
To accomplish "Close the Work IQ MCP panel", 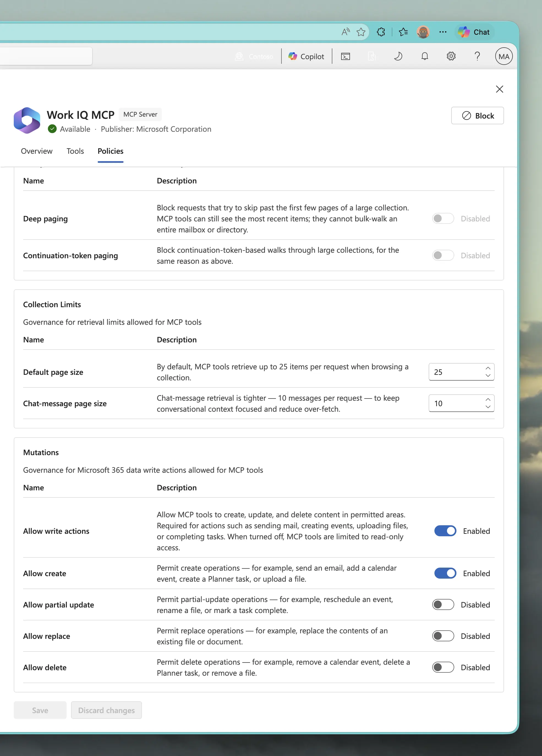I will (499, 89).
